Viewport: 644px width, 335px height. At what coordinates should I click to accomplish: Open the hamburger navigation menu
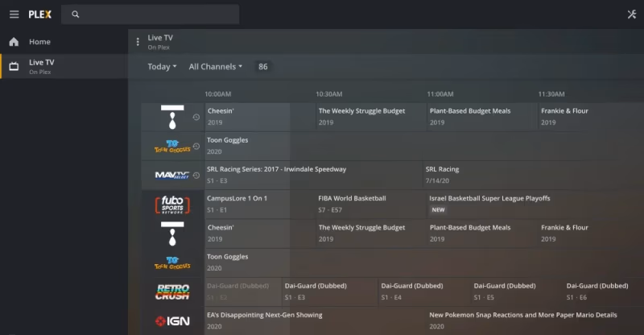coord(14,14)
